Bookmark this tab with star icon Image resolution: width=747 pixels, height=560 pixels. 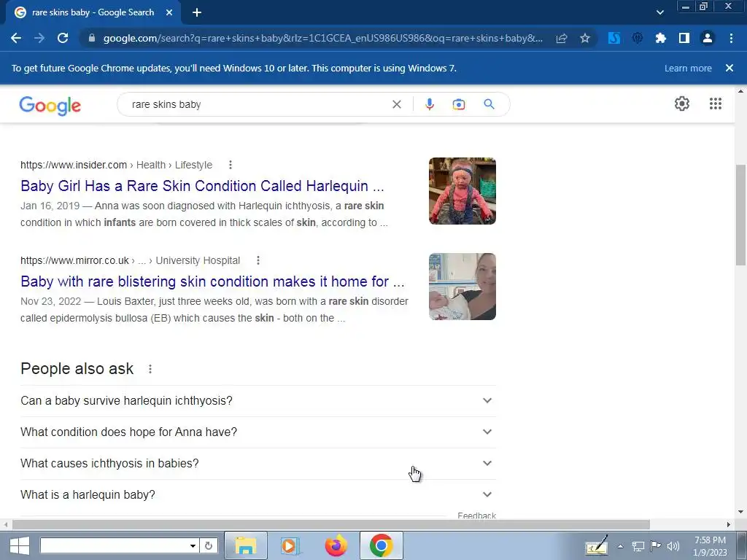pyautogui.click(x=585, y=38)
